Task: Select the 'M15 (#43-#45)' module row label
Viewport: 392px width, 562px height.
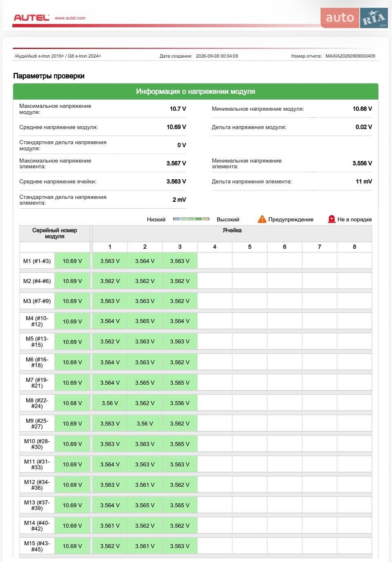Action: [37, 546]
